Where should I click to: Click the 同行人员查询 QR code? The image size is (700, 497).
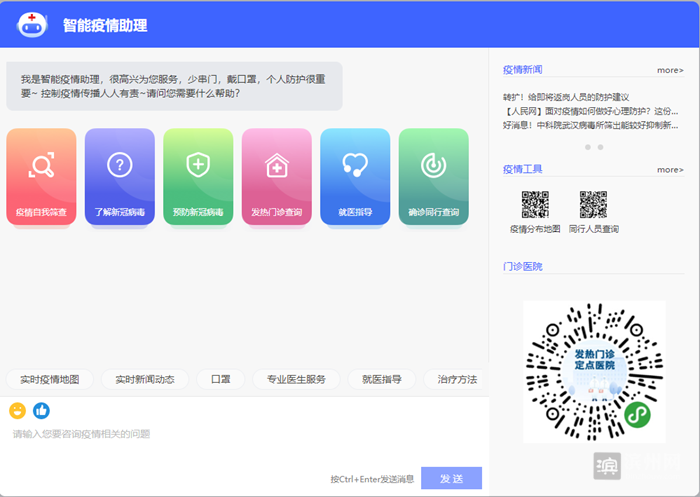(593, 205)
